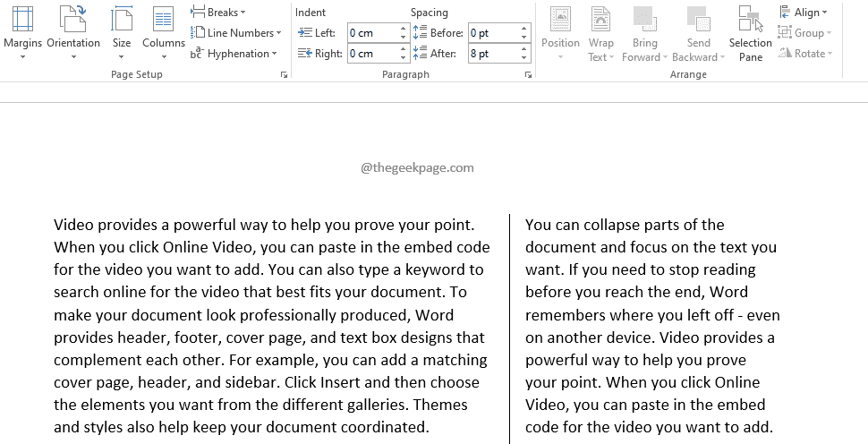
Task: Open the Align dropdown menu
Action: pyautogui.click(x=804, y=13)
